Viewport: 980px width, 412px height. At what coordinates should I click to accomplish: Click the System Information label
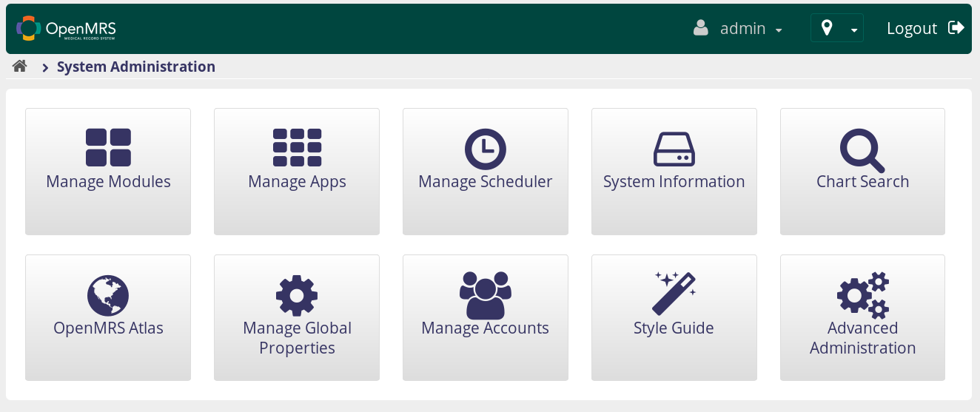[x=674, y=182]
